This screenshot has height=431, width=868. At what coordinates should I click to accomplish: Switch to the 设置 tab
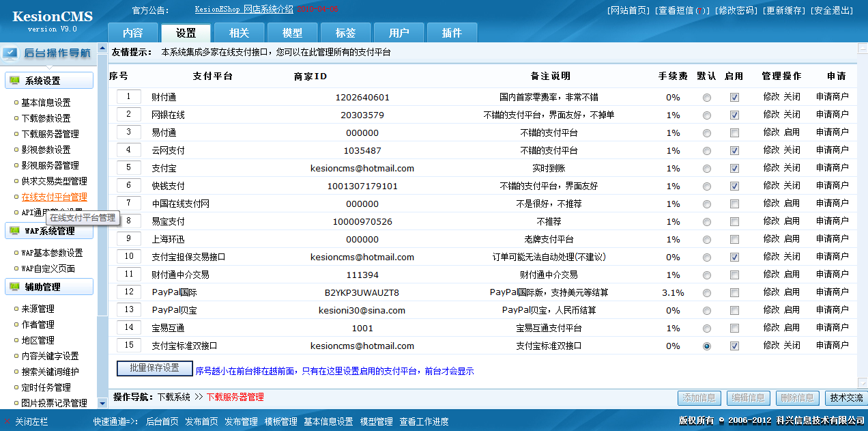click(186, 33)
